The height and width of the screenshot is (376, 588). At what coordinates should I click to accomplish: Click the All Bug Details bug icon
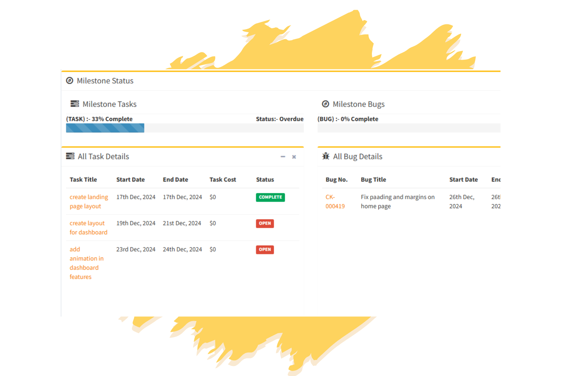[x=326, y=156]
